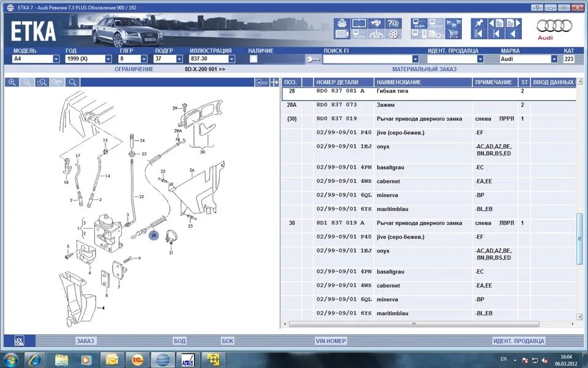The height and width of the screenshot is (368, 588).
Task: Click the БОД bottom tab
Action: 179,341
